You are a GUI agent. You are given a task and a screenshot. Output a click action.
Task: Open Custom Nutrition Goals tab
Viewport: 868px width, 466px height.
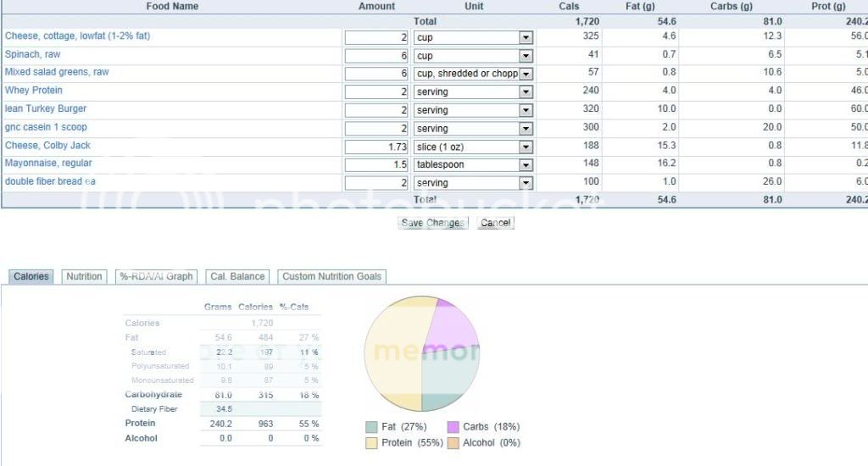coord(331,276)
